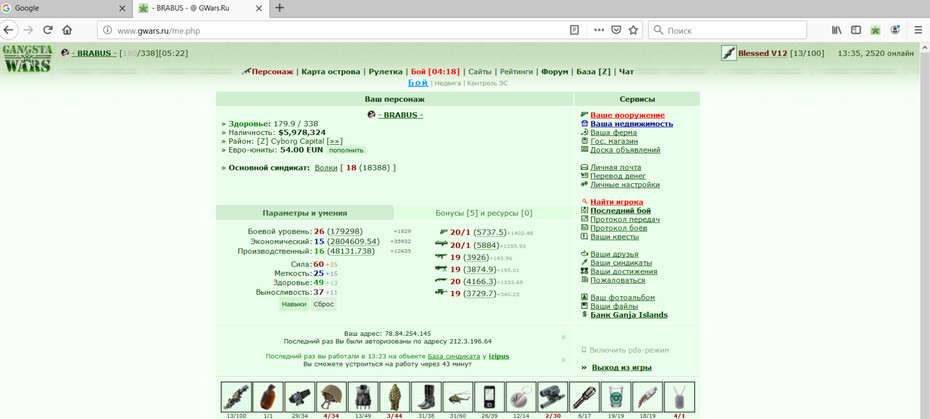Open the large blue Бой link

click(418, 82)
